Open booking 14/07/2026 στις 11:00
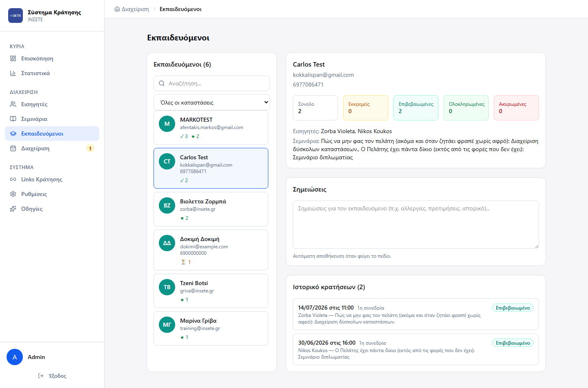Viewport: 588px width, 388px height. 416,314
